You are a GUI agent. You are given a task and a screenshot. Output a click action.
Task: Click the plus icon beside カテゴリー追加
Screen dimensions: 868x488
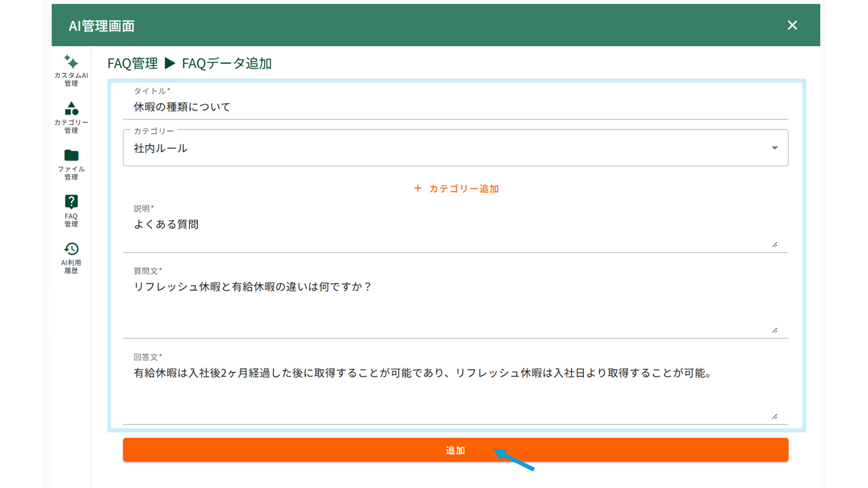pos(418,188)
